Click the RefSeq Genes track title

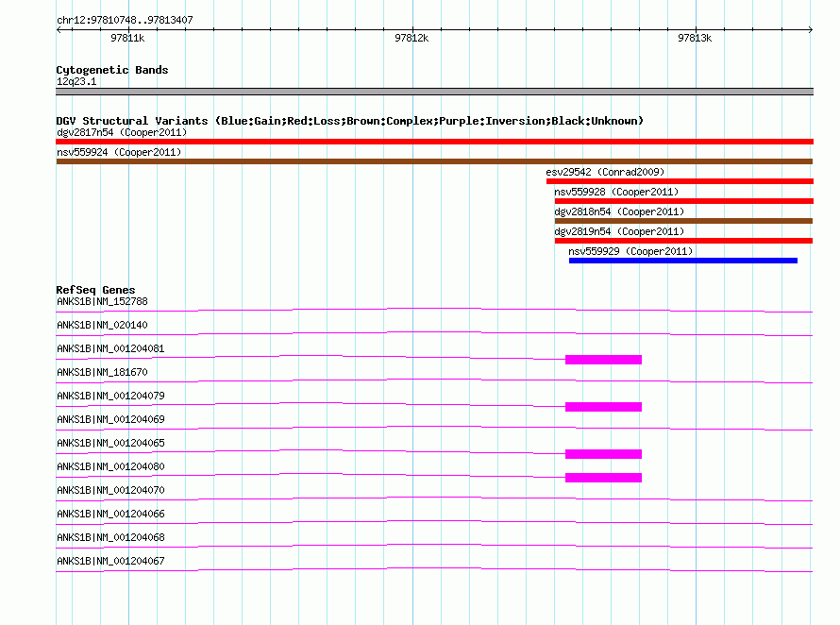95,290
